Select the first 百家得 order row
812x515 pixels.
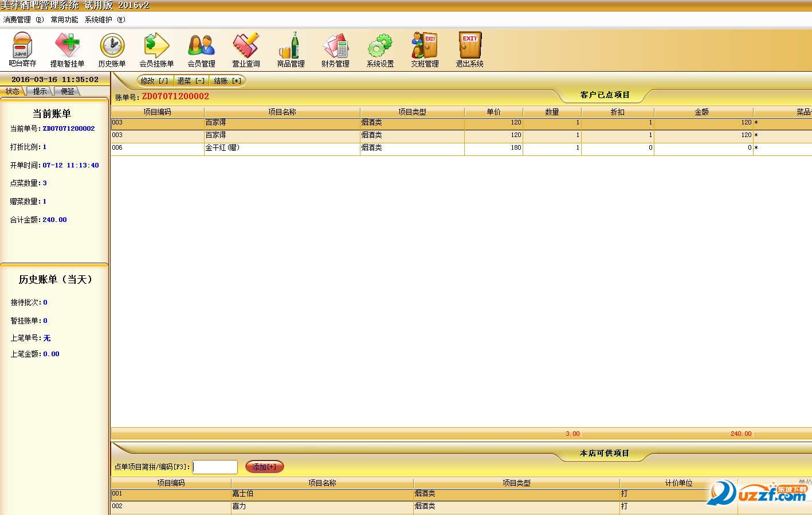[461, 123]
